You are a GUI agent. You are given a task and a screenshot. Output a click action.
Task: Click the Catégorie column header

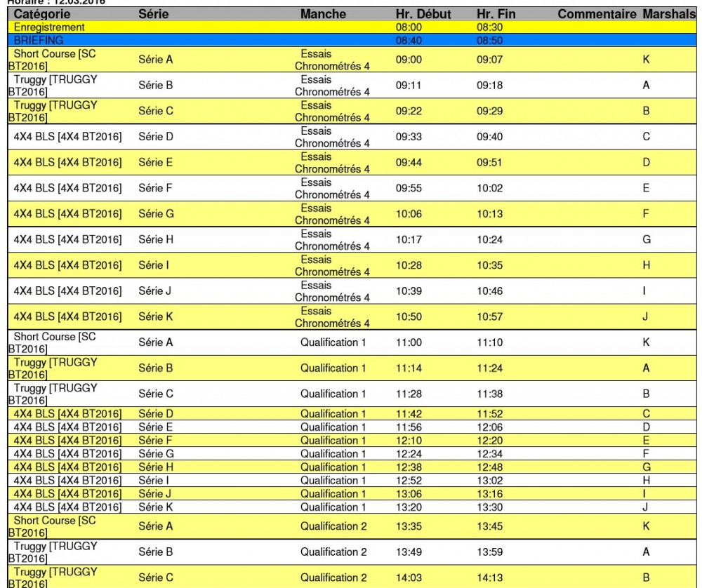(x=42, y=14)
